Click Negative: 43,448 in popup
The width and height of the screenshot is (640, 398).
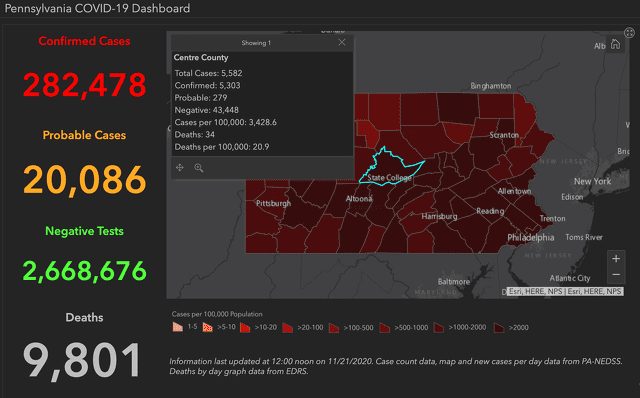coord(207,110)
